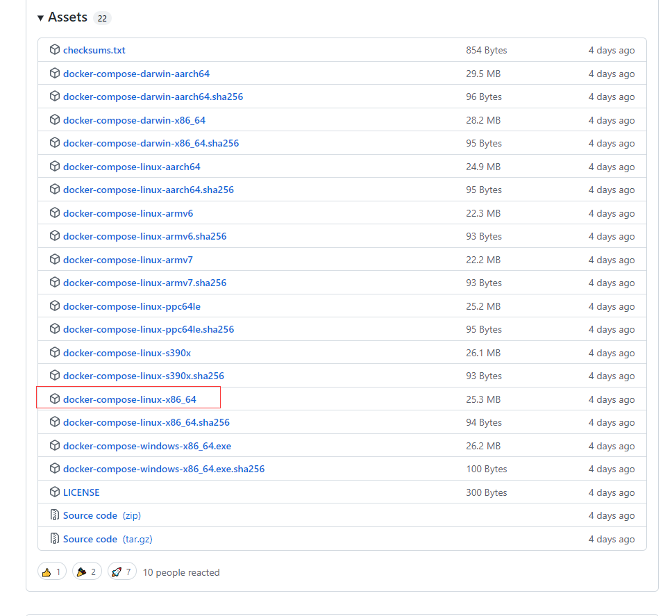672x616 pixels.
Task: Click the 25.3 MB size value
Action: pyautogui.click(x=483, y=399)
